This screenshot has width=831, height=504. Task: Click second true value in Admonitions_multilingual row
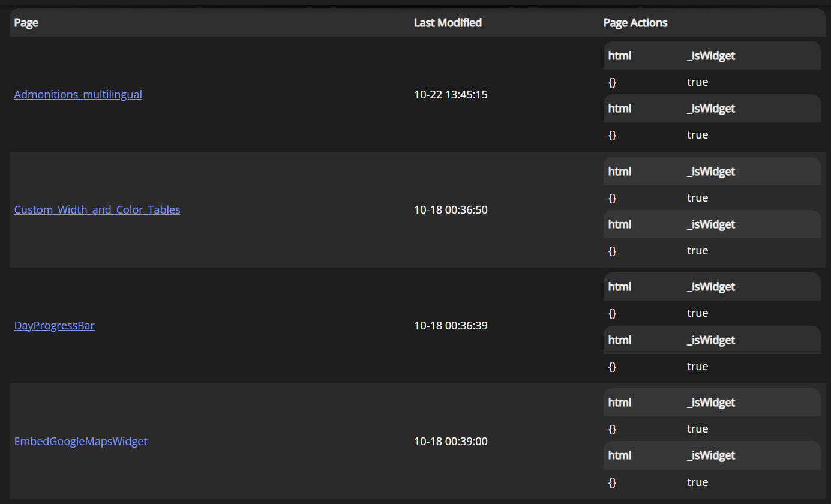coord(698,135)
